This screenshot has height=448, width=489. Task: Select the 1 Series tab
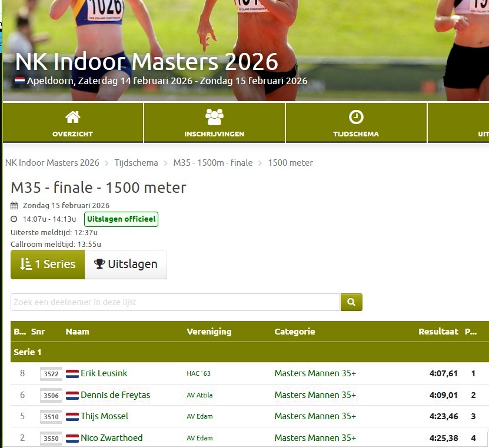(48, 265)
